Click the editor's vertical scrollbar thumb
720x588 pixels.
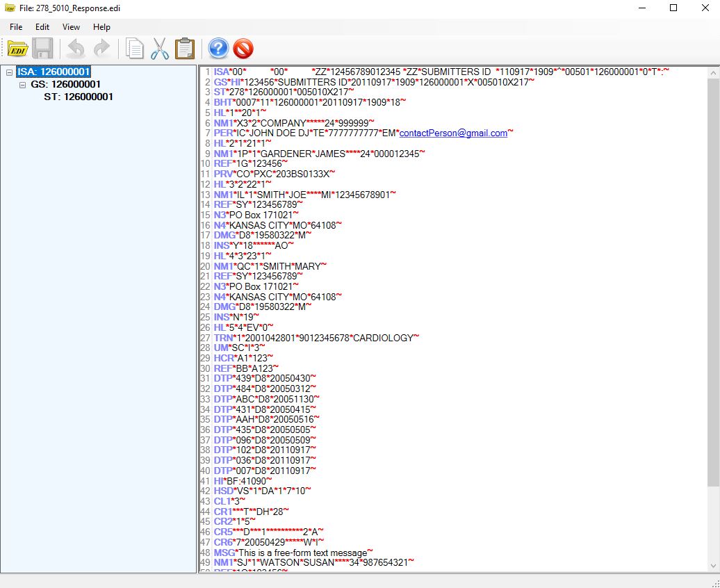point(713,282)
